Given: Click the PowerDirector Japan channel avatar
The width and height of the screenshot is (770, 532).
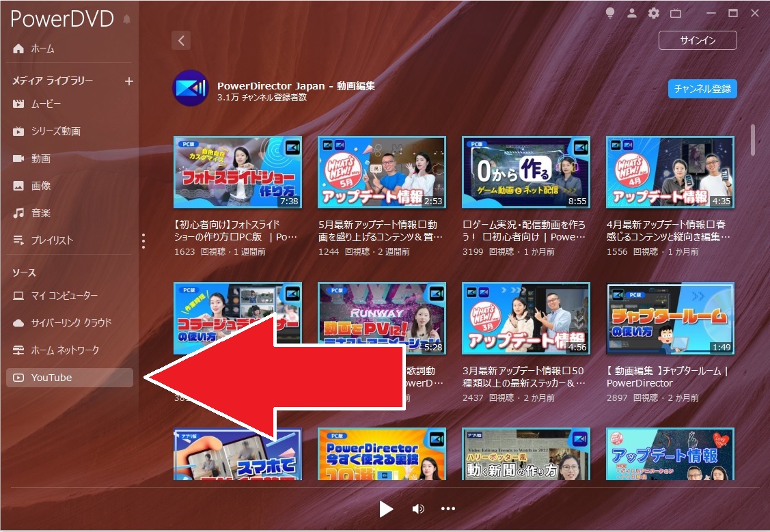Looking at the screenshot, I should pos(191,88).
